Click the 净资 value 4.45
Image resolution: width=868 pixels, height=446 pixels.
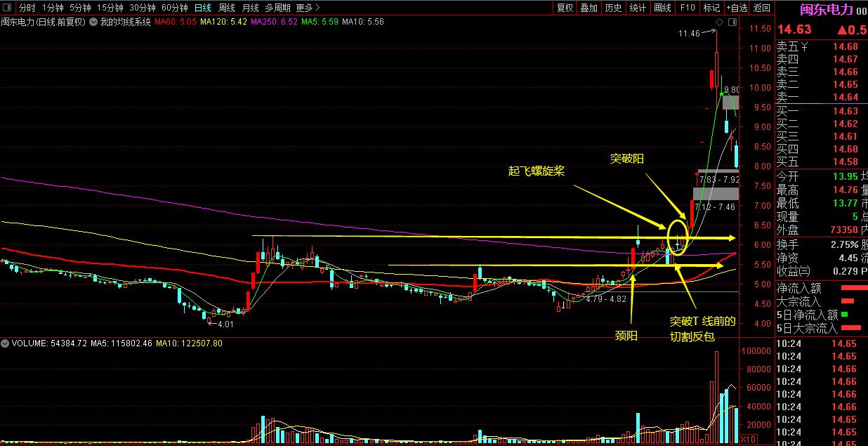(848, 258)
